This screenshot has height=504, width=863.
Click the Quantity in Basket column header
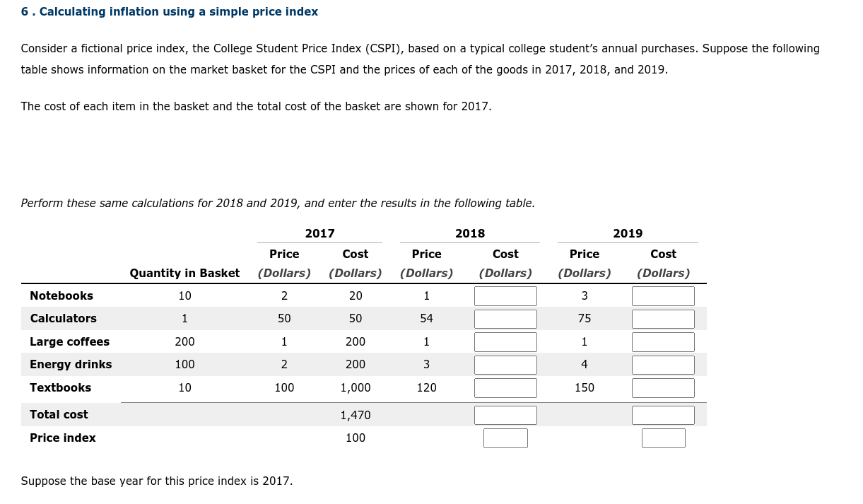point(184,273)
